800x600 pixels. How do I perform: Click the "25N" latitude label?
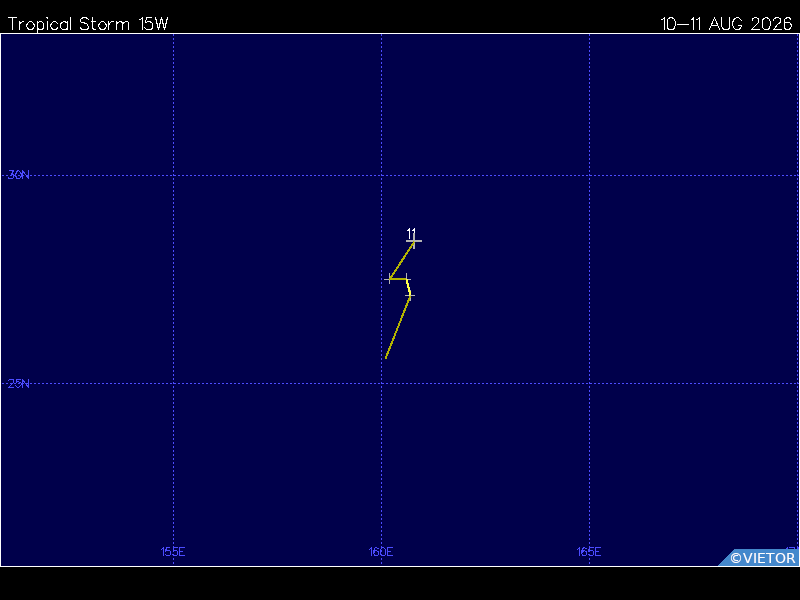[x=18, y=384]
